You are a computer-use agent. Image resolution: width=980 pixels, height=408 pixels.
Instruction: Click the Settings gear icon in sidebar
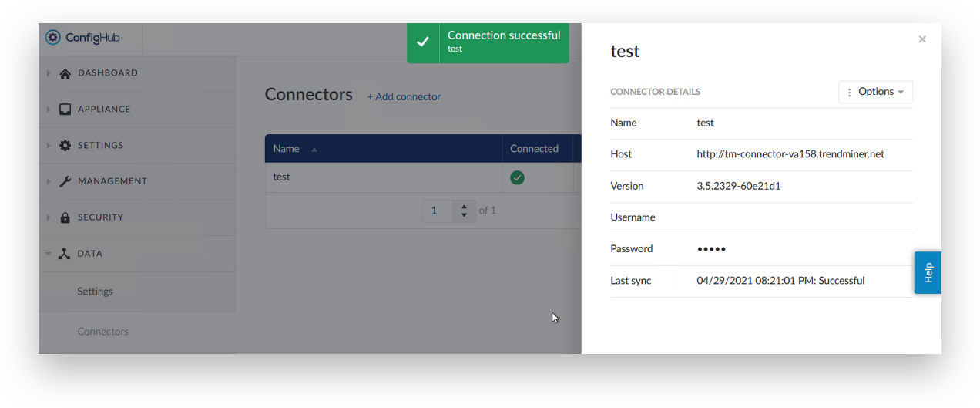click(65, 145)
